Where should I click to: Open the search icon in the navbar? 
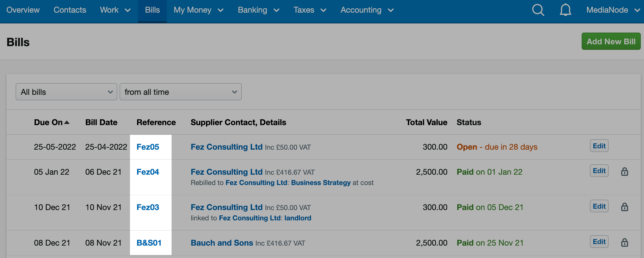click(x=538, y=10)
